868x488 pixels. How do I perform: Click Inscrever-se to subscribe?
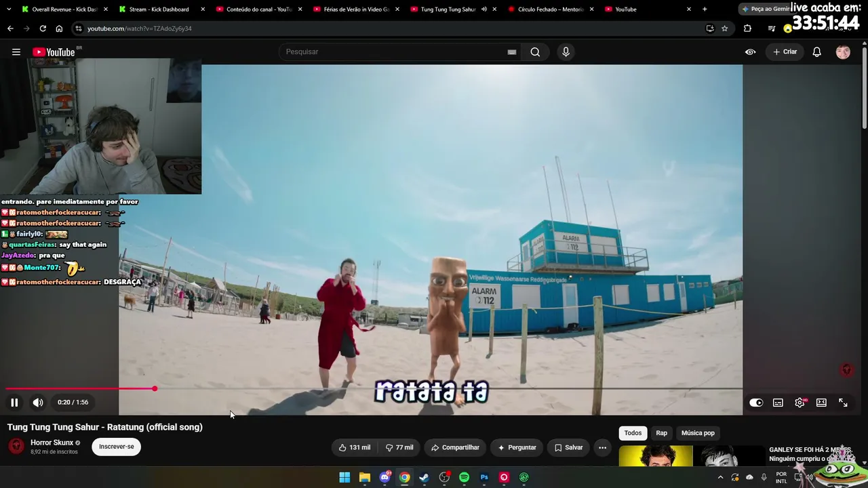[x=117, y=447]
